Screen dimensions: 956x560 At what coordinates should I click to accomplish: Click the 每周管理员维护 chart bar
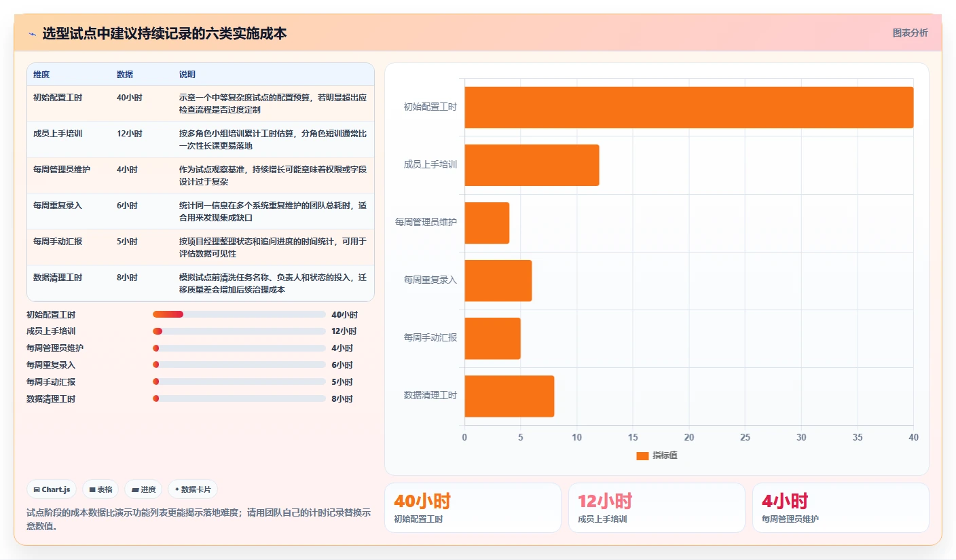click(x=487, y=223)
